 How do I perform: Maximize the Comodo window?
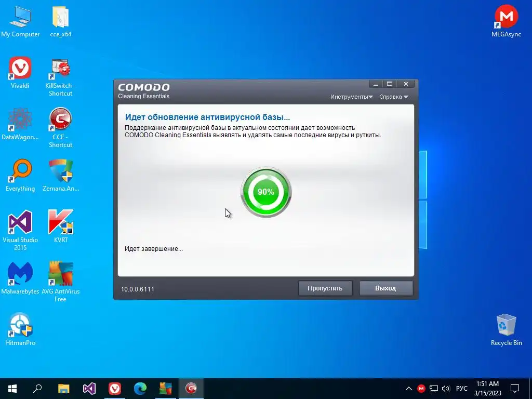(390, 84)
